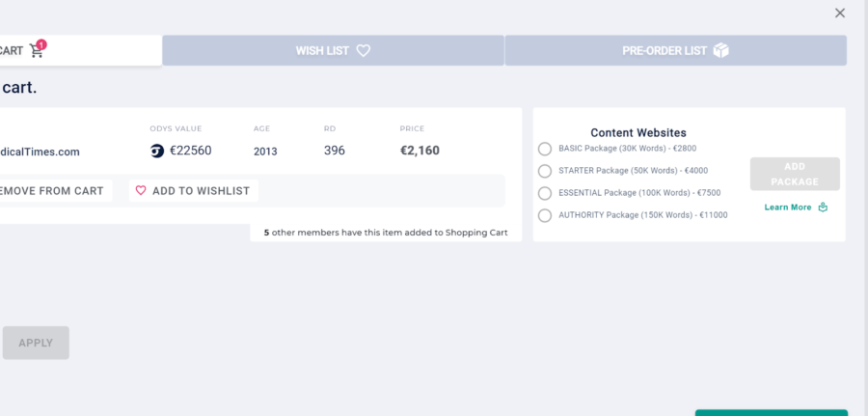Click the Odys value logo icon
868x416 pixels.
coord(158,151)
